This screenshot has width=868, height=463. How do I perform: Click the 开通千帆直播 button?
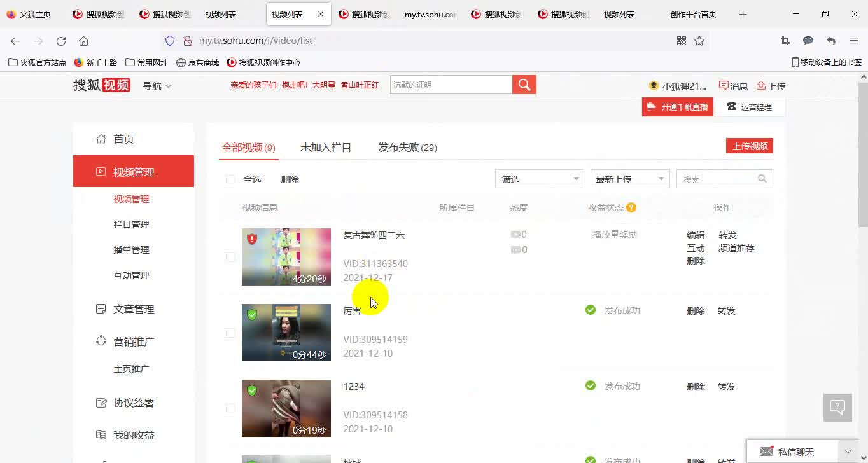coord(678,107)
